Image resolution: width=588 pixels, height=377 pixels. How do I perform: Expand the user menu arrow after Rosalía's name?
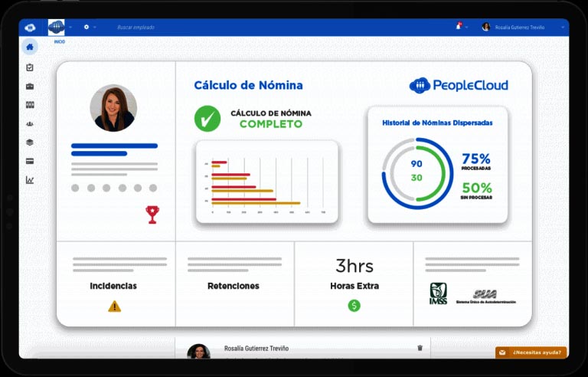[x=563, y=28]
